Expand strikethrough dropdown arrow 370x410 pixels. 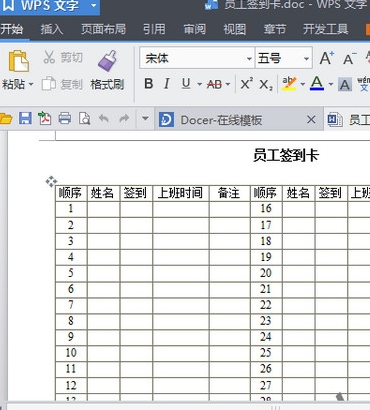228,84
